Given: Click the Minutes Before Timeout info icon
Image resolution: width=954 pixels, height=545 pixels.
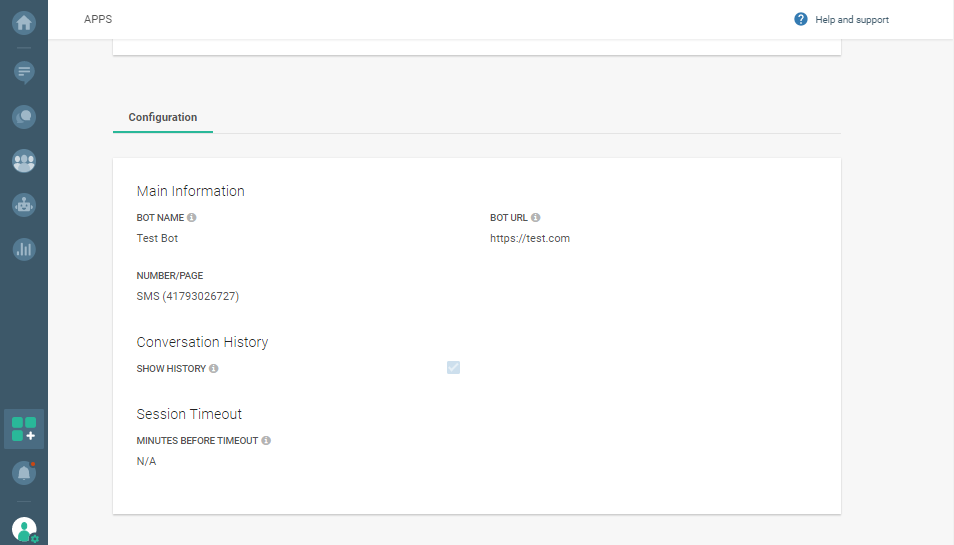Looking at the screenshot, I should pyautogui.click(x=266, y=441).
